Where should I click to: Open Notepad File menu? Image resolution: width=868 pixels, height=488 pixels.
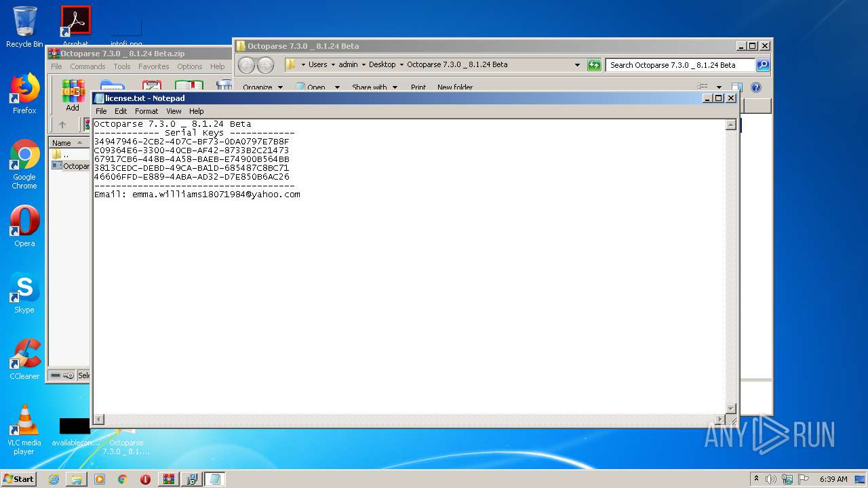pyautogui.click(x=101, y=111)
